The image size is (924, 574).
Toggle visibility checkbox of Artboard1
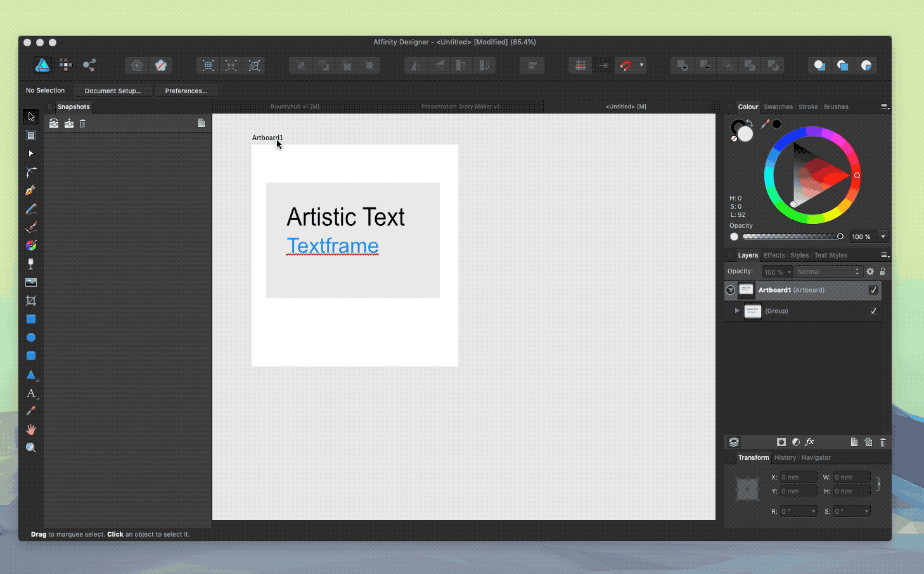coord(873,290)
